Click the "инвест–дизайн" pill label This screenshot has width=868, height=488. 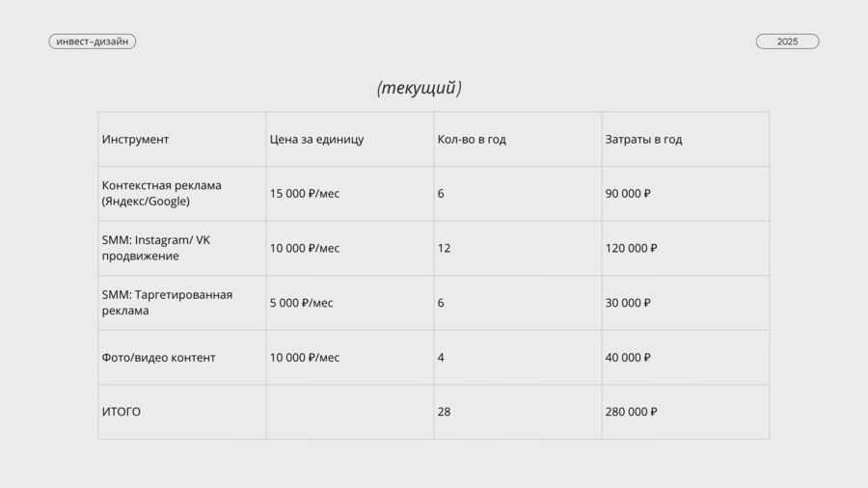pos(92,41)
